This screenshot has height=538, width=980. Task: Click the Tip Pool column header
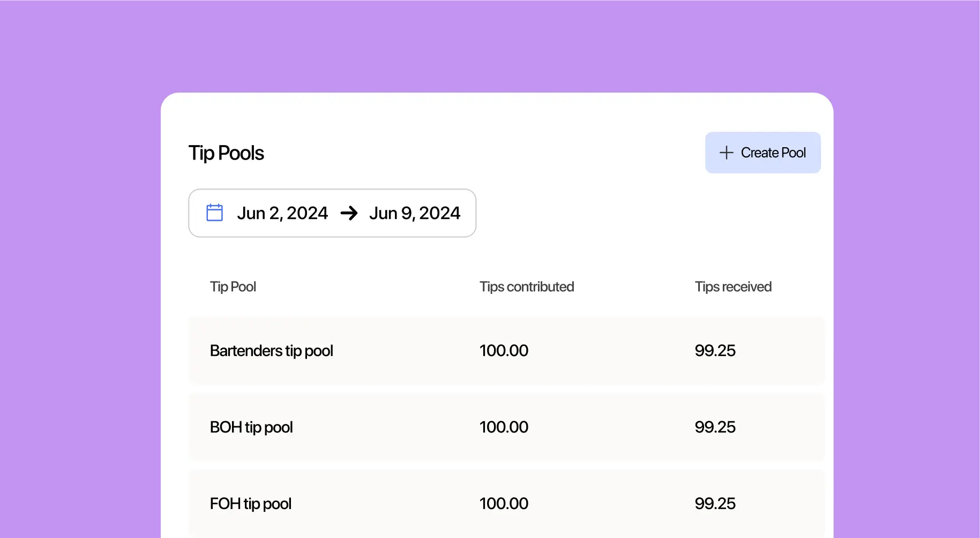click(x=233, y=287)
